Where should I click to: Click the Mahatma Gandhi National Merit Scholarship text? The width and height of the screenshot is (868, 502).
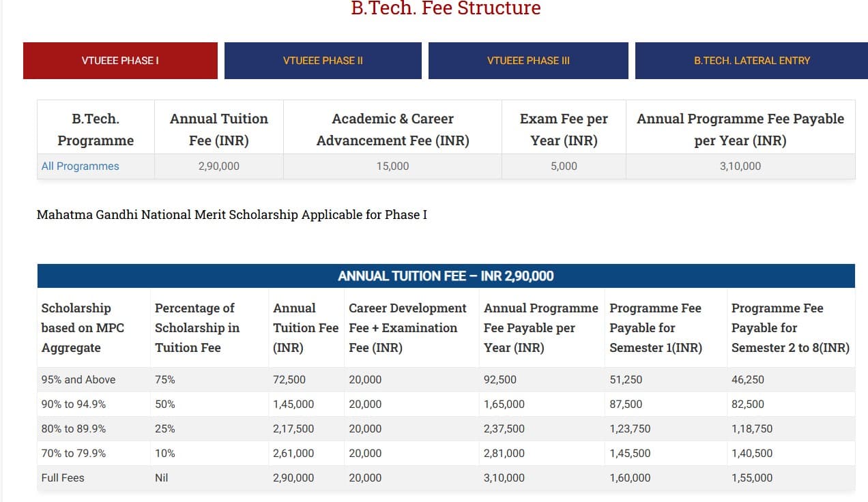pyautogui.click(x=232, y=215)
